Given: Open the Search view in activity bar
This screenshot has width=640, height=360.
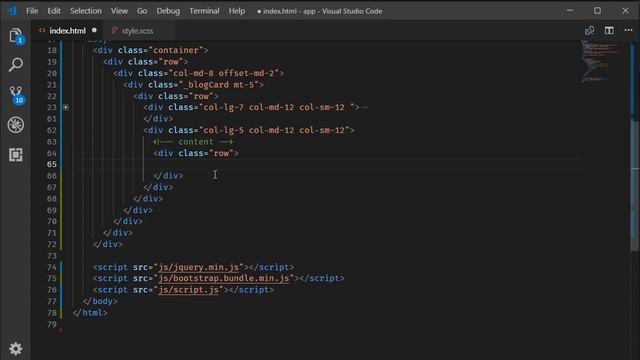Looking at the screenshot, I should pos(16,64).
